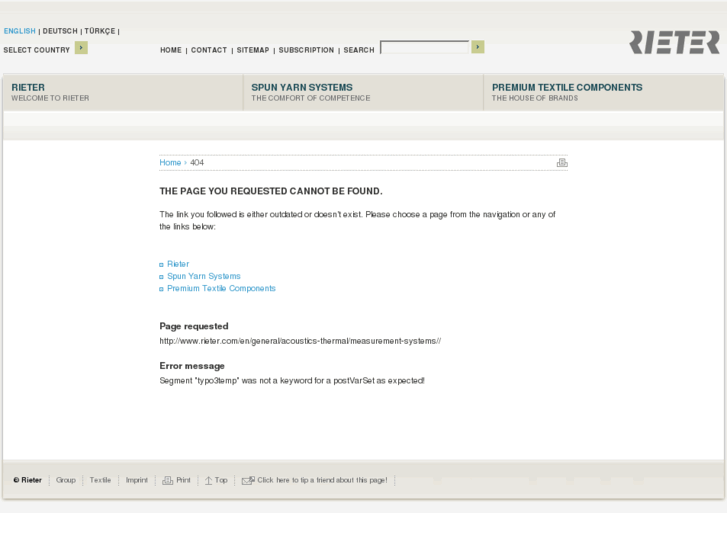Click the Search label in the top menu
The height and width of the screenshot is (545, 727).
click(x=359, y=50)
